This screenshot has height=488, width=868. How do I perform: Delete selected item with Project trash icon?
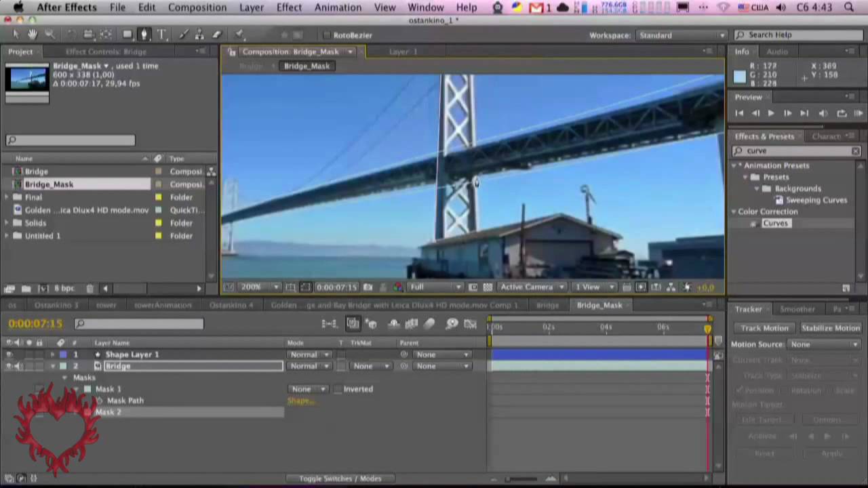[90, 289]
